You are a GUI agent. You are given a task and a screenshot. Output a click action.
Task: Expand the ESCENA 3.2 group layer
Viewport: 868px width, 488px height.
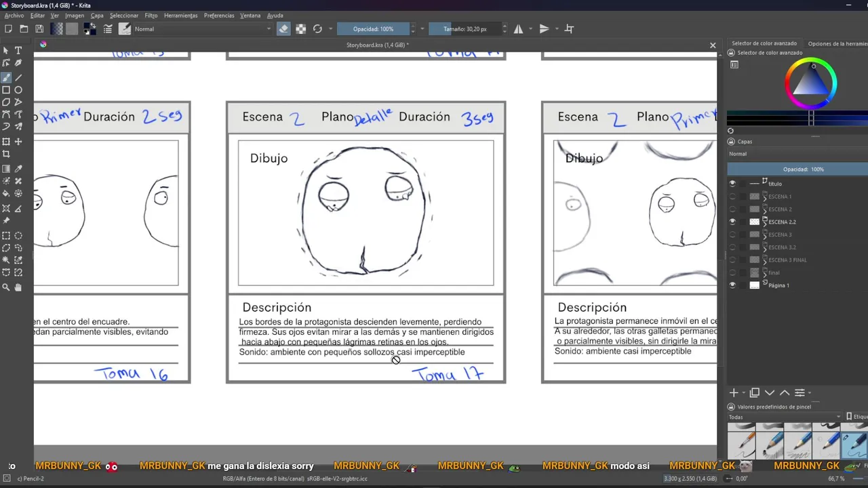click(x=765, y=249)
